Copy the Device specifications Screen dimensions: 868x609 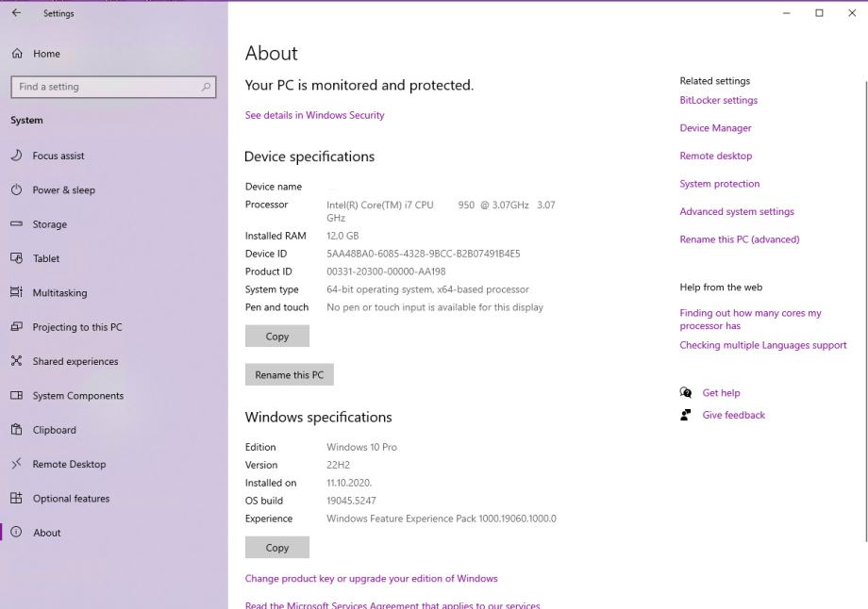277,337
